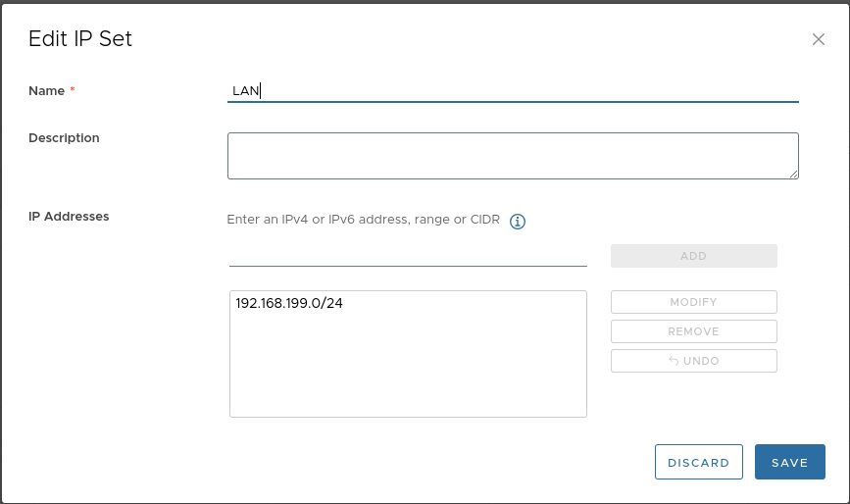Click inside the Description text area
This screenshot has height=504, width=850.
[x=512, y=156]
